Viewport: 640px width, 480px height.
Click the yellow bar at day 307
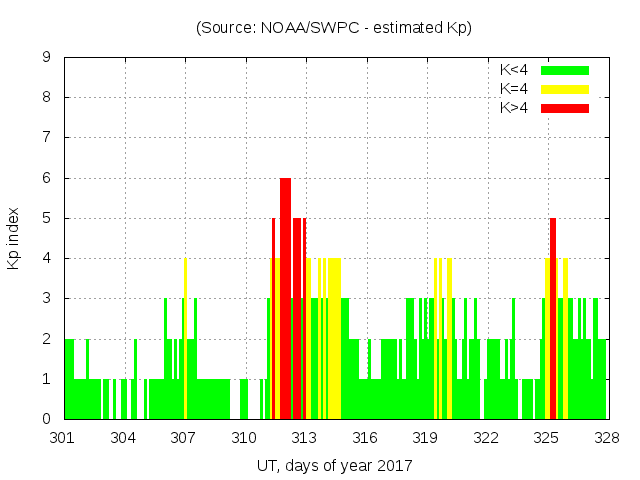pyautogui.click(x=186, y=340)
